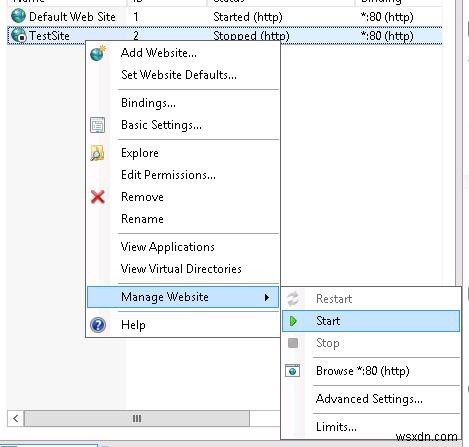The image size is (469, 447).
Task: Click the green Start arrow icon
Action: tap(293, 321)
